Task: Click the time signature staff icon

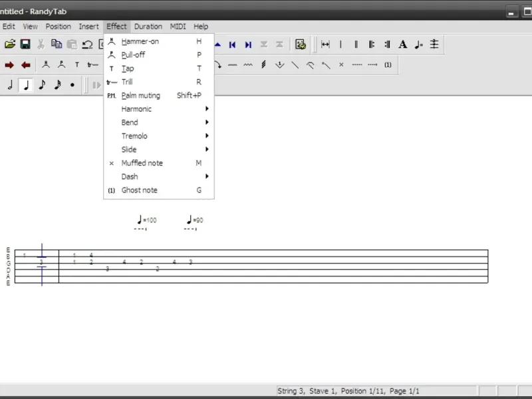Action: click(434, 44)
